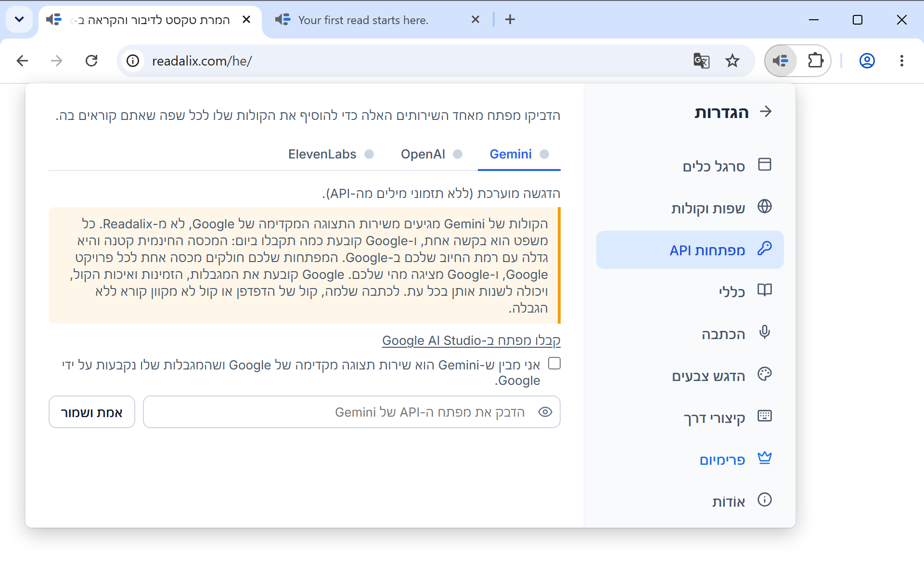
Task: Select the מפתחות API key icon
Action: pyautogui.click(x=764, y=249)
